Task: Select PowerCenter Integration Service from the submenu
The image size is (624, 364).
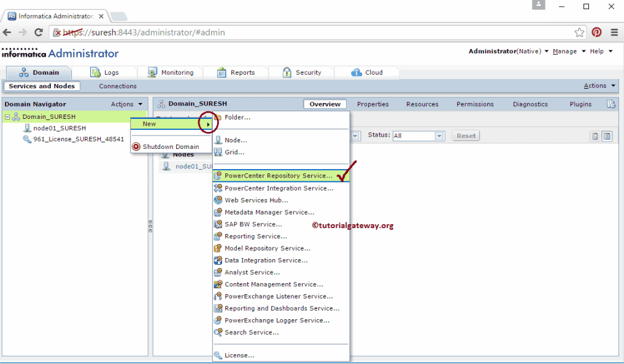Action: pos(275,188)
